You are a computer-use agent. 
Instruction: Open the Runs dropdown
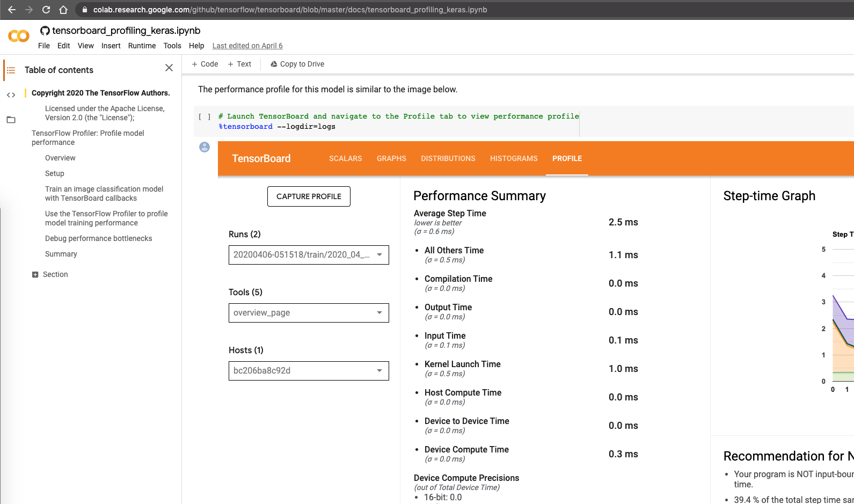pos(309,255)
